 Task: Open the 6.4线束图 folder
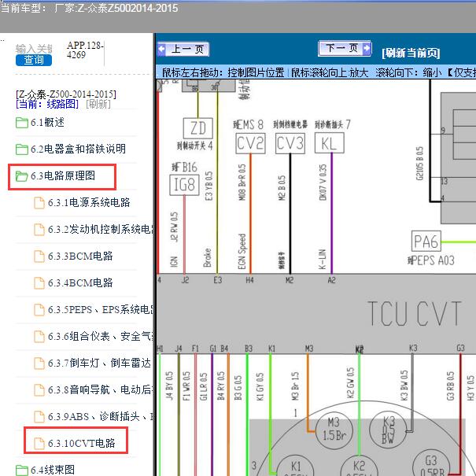[x=52, y=470]
